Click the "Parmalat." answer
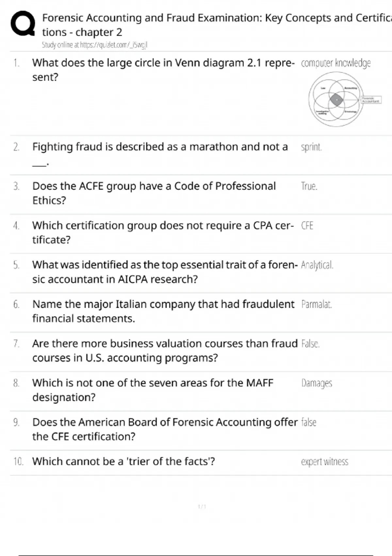 point(316,304)
